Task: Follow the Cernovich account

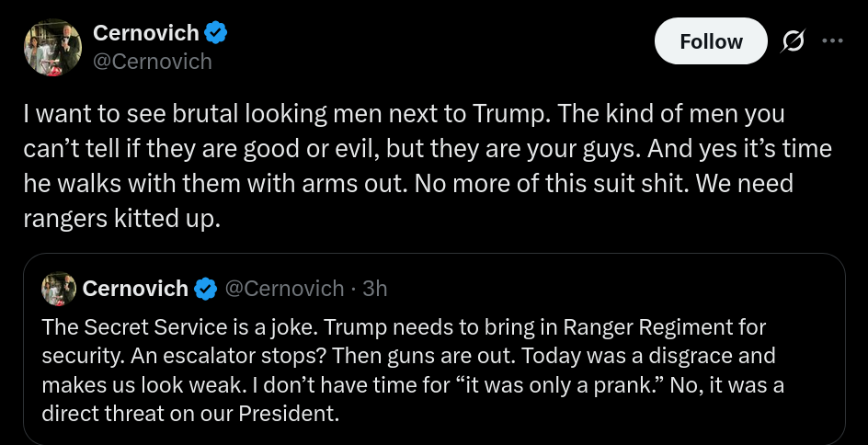Action: pos(711,41)
